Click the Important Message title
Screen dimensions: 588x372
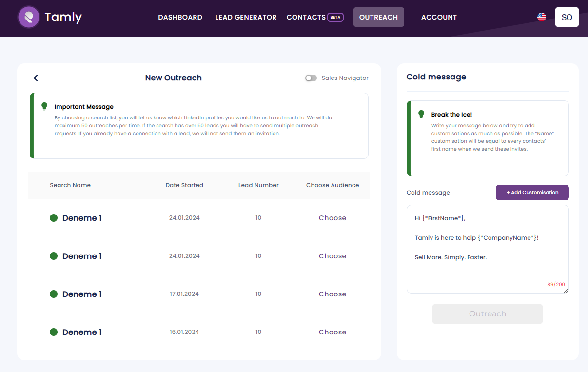(84, 107)
